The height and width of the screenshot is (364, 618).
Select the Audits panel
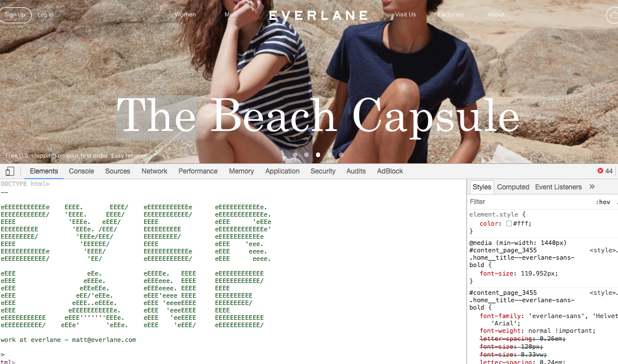click(356, 171)
